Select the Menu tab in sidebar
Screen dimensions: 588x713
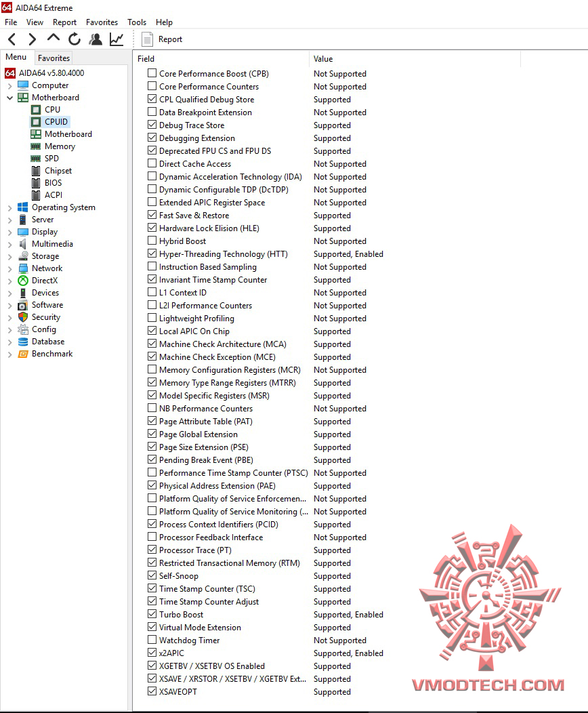pos(16,57)
